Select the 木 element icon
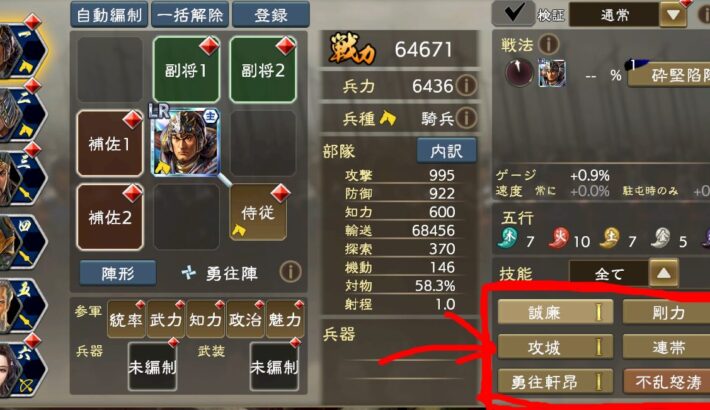Viewport: 710px width, 410px height. (507, 238)
